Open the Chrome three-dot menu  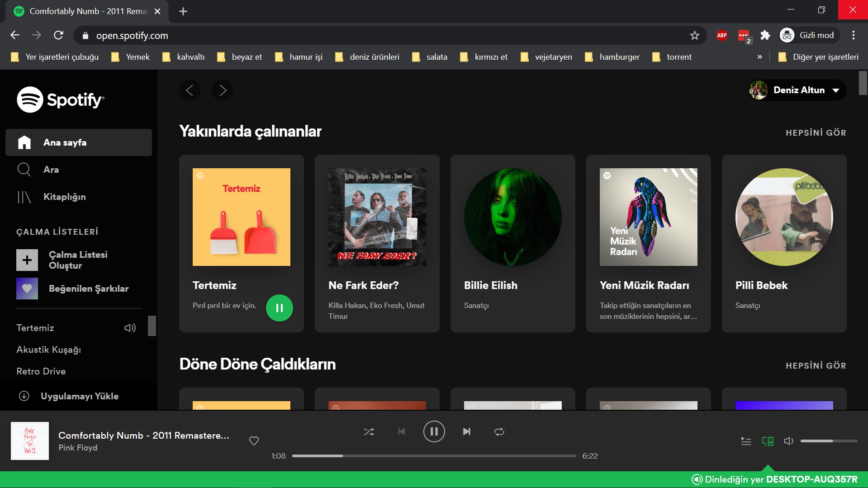(854, 35)
